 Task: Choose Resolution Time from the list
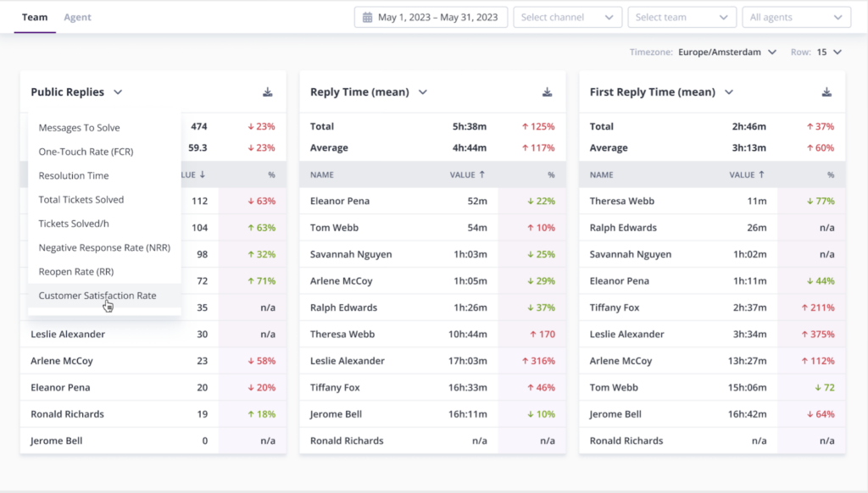click(104, 175)
